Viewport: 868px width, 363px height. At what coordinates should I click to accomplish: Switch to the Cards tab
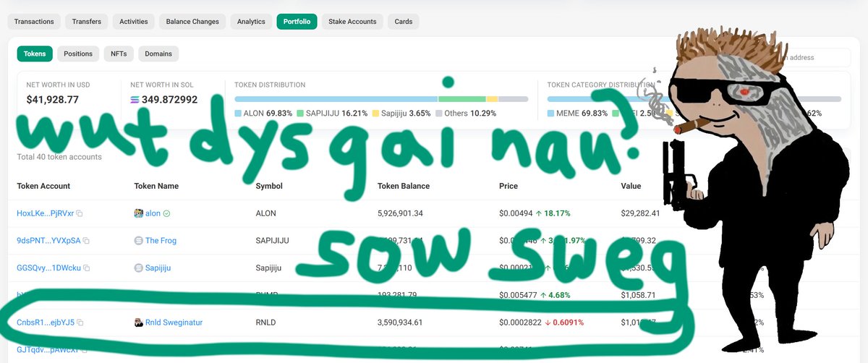(x=404, y=22)
